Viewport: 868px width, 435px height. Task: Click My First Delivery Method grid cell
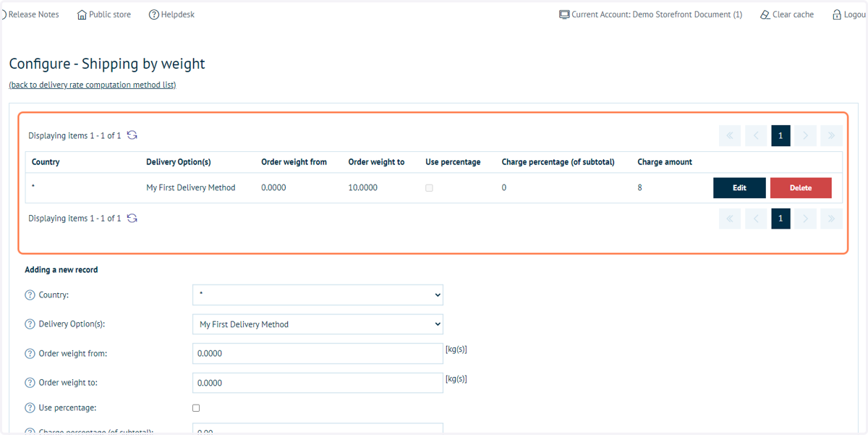[x=191, y=187]
